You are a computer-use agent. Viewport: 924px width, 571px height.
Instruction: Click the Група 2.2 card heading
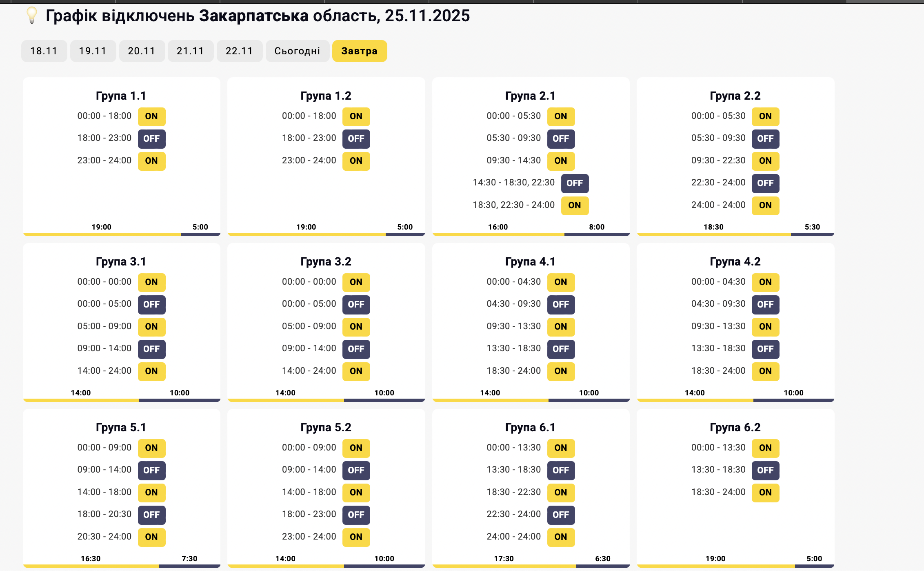click(735, 96)
